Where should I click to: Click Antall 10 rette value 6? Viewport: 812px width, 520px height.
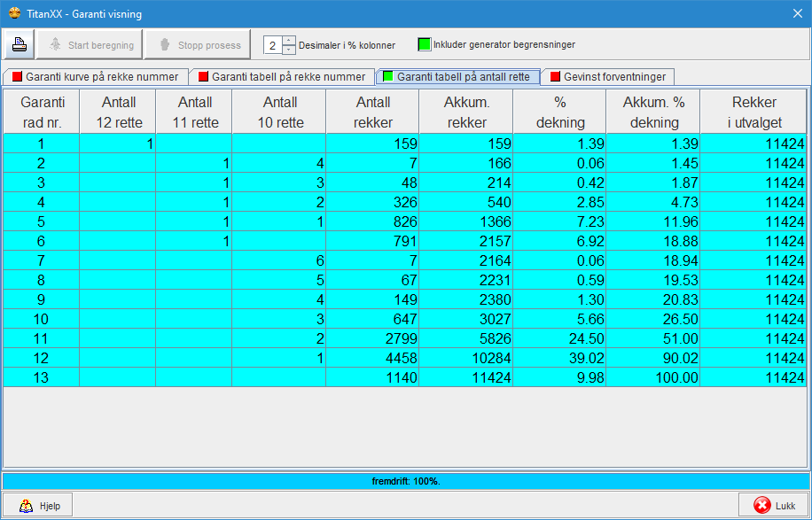(x=278, y=260)
